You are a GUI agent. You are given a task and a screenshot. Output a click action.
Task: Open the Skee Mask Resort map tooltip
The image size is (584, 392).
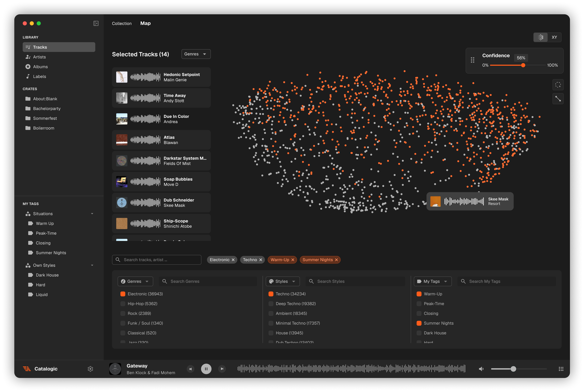click(x=470, y=201)
